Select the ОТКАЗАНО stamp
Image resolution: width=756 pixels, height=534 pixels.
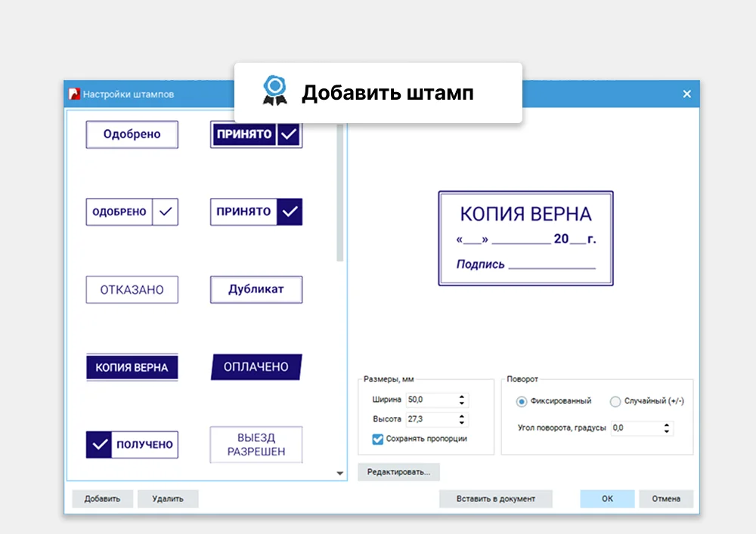click(132, 289)
